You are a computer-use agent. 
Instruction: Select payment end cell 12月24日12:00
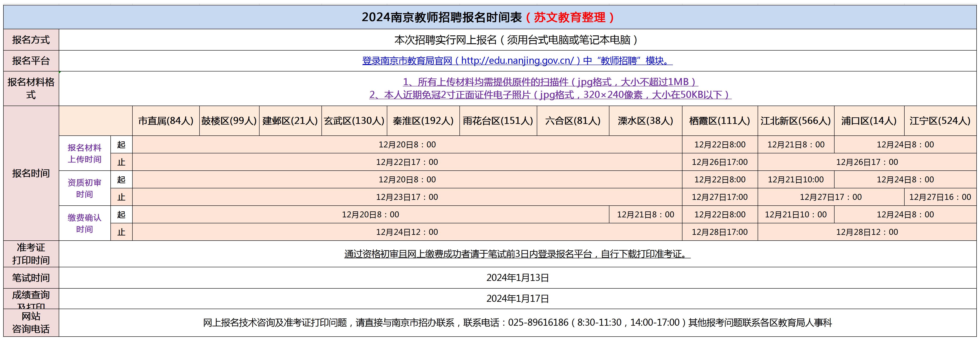point(407,232)
